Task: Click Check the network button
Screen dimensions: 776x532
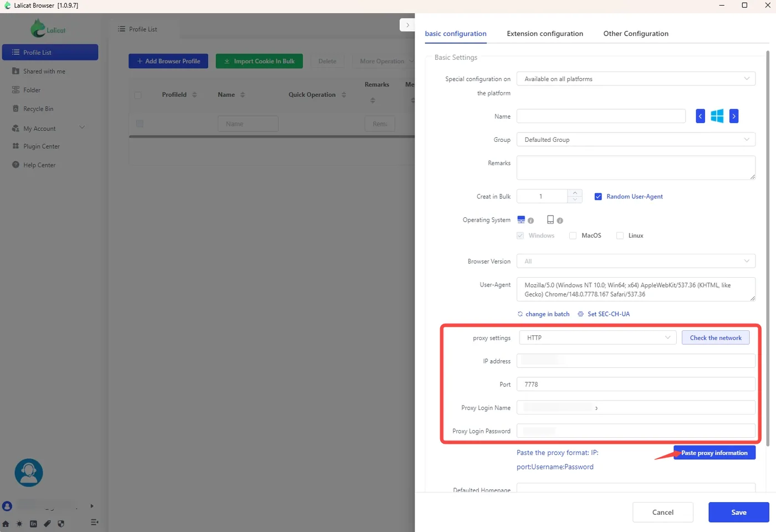Action: [716, 337]
